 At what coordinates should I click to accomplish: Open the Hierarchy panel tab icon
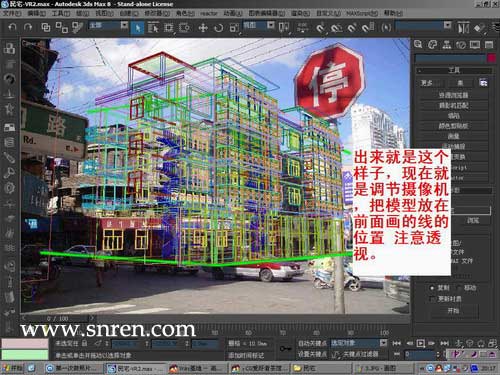point(447,45)
